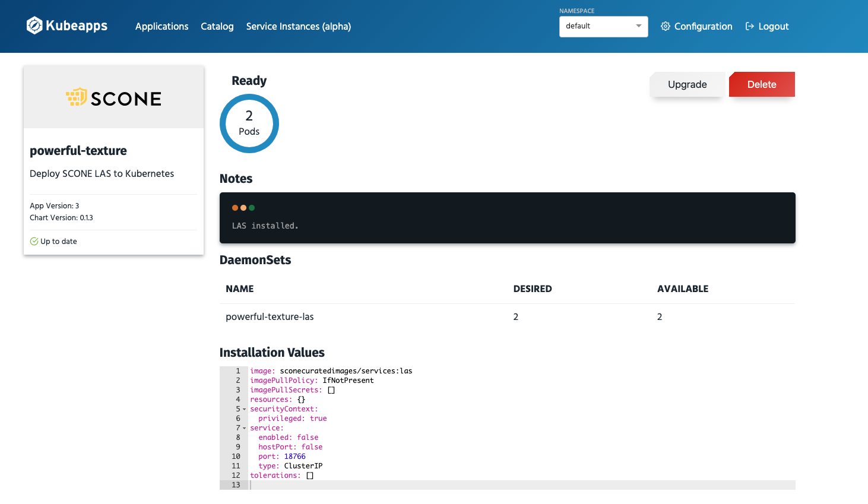Click the '2 Pods' status circle

point(249,123)
